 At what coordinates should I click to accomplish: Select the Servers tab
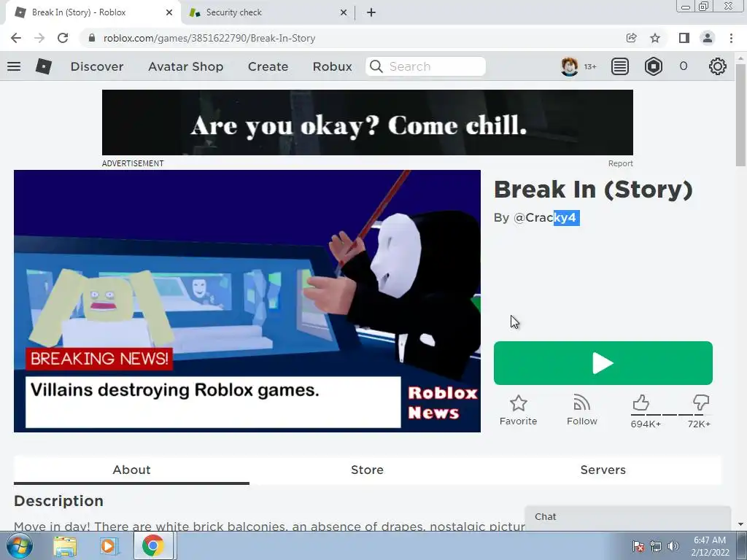603,470
